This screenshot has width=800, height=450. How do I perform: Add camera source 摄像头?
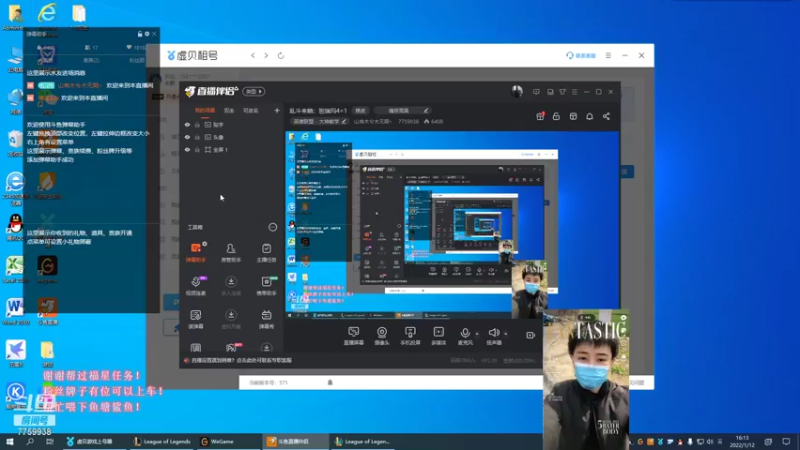click(382, 336)
